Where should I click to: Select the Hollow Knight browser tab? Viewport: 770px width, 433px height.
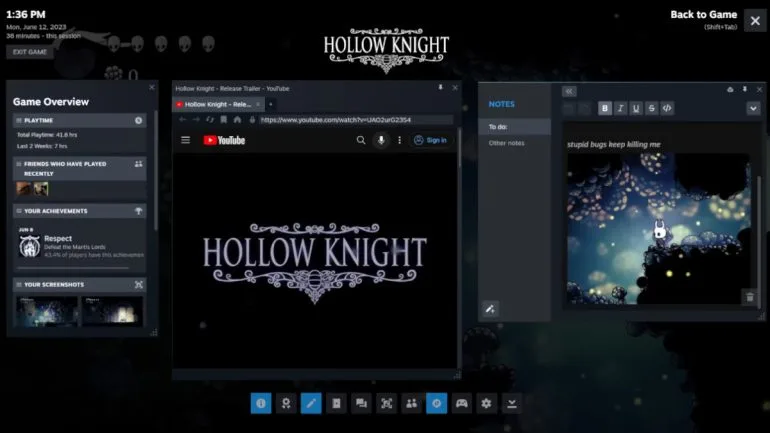pos(218,104)
